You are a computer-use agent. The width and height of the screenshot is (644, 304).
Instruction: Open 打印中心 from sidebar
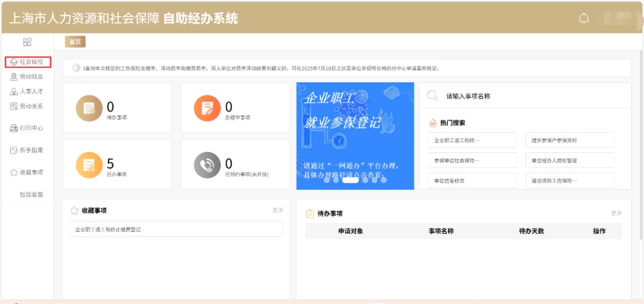27,128
